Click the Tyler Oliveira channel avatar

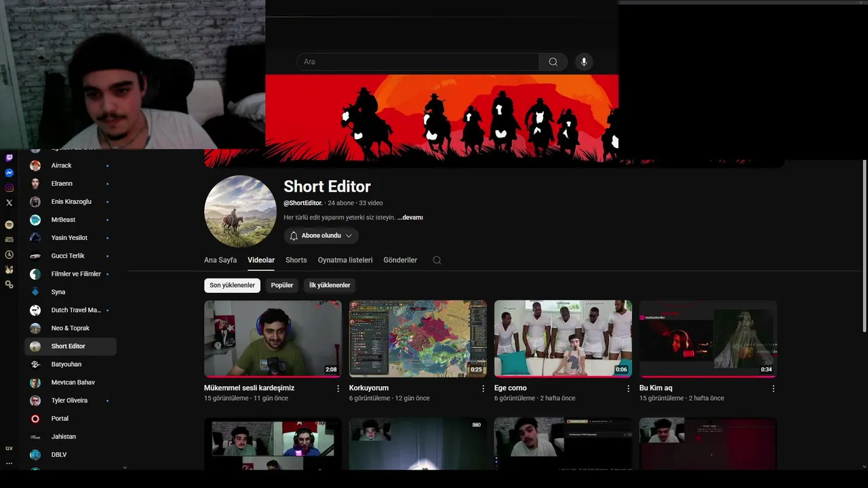35,401
